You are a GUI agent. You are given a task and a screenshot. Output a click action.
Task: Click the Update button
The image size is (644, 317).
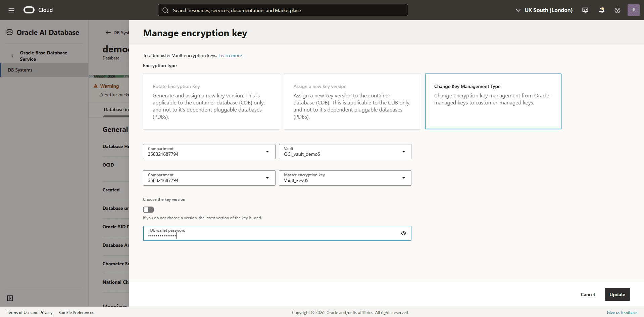pos(617,295)
